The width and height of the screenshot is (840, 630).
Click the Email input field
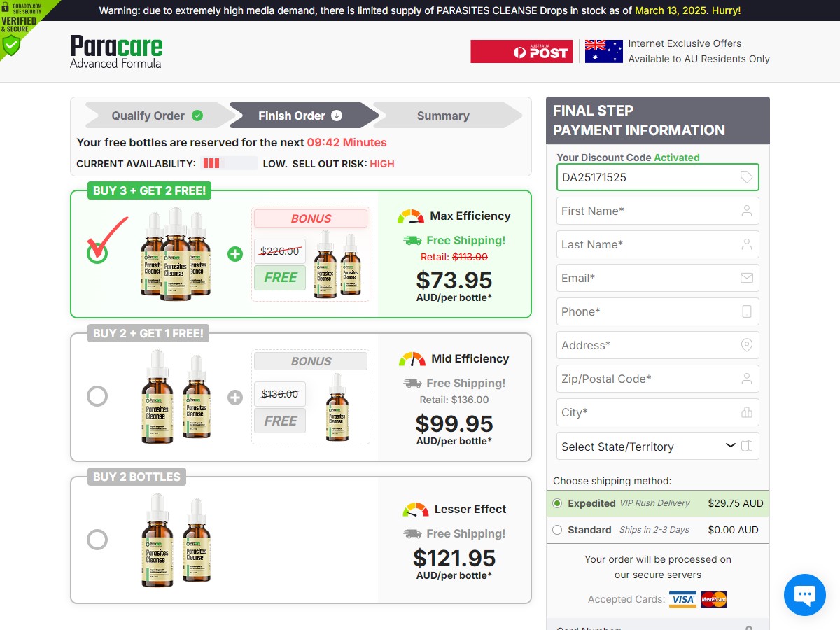pyautogui.click(x=658, y=278)
